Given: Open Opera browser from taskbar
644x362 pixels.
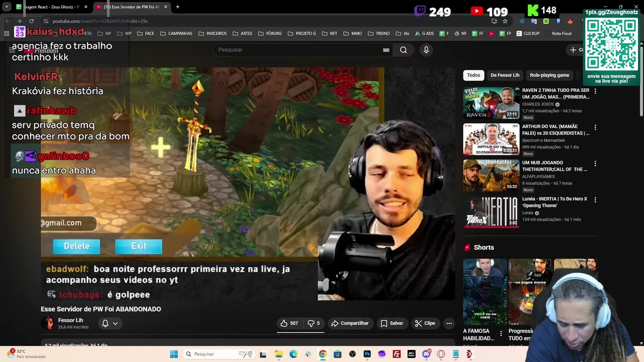Looking at the screenshot, I should 441,354.
